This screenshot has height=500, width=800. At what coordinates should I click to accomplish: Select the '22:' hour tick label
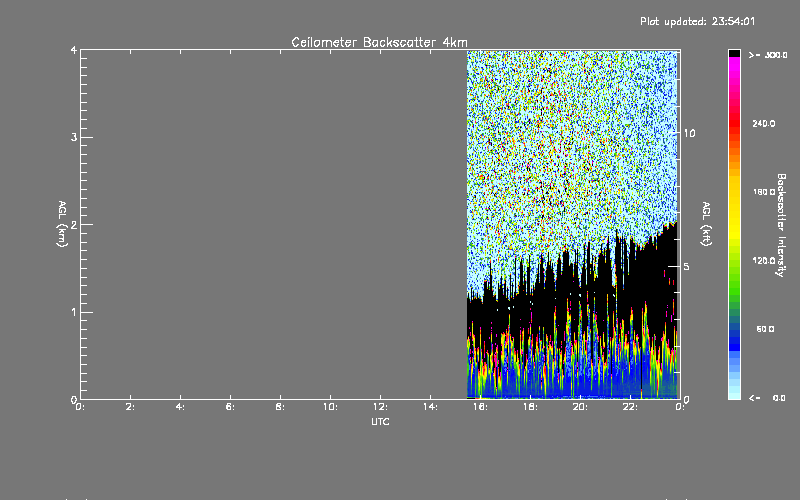[x=630, y=407]
